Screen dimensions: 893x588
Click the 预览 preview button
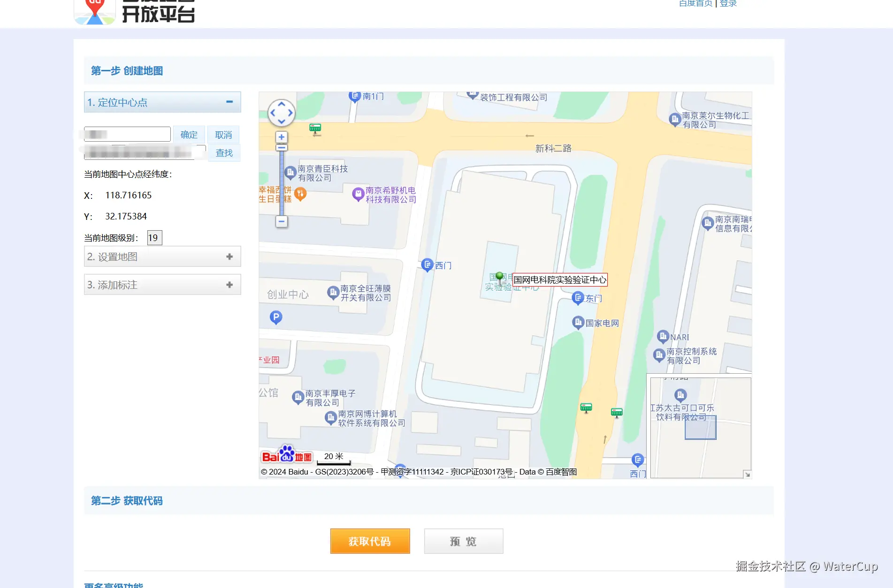464,541
